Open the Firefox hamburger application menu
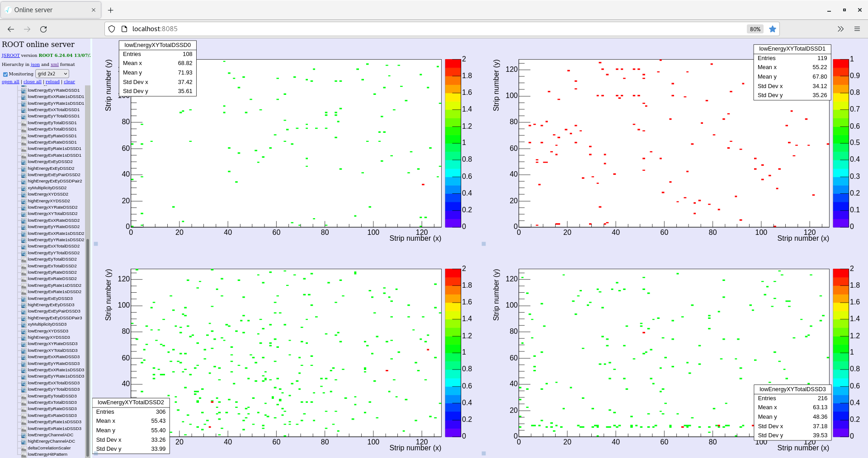Viewport: 868px width, 458px height. point(857,29)
